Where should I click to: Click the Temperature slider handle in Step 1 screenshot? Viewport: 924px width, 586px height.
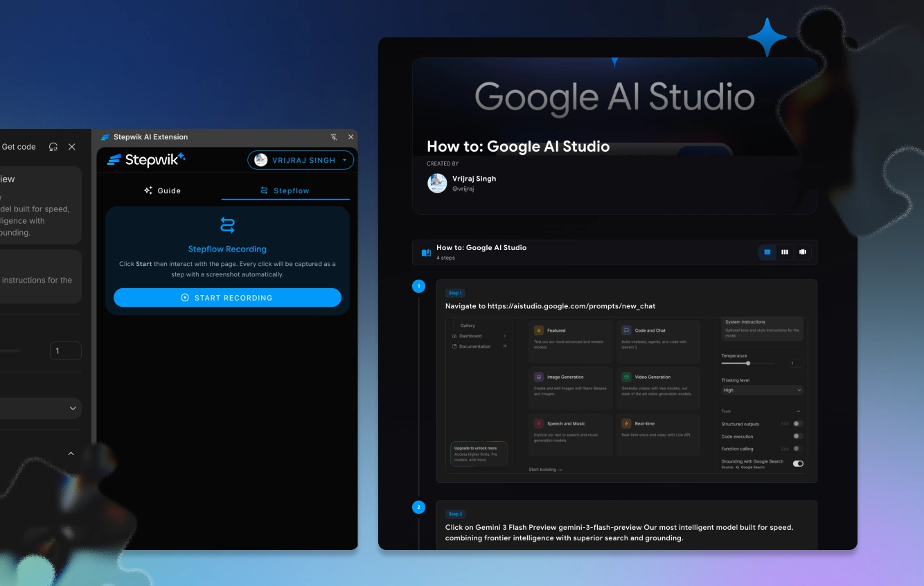coord(748,363)
